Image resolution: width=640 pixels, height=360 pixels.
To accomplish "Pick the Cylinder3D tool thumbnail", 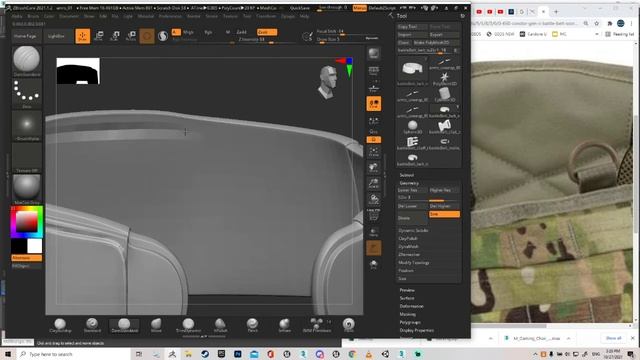I will 444,95.
